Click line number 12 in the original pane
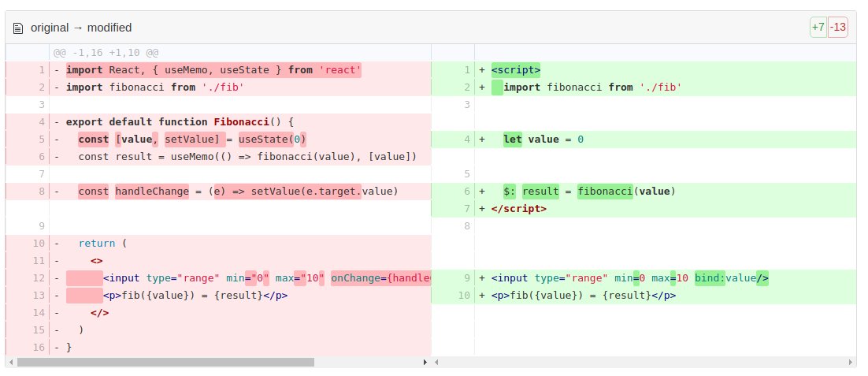Screen dimensions: 868x376 [36, 278]
